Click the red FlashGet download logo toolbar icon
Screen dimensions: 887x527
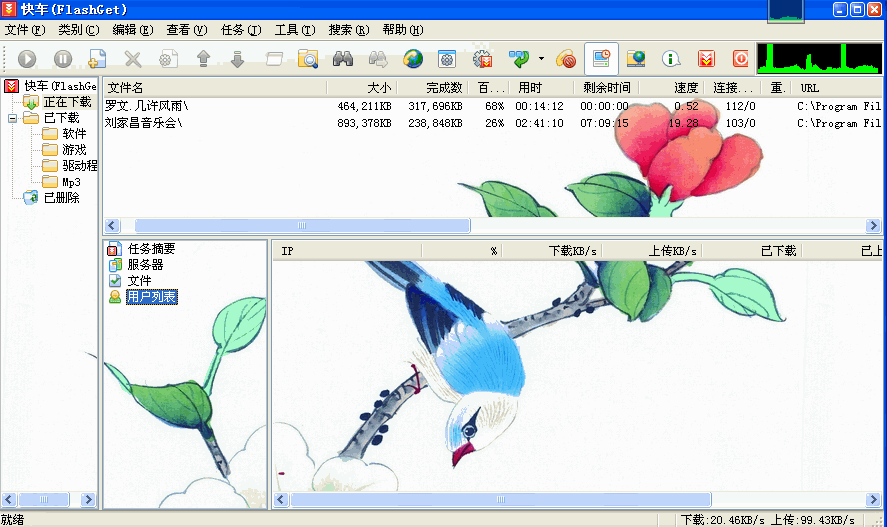pos(706,59)
